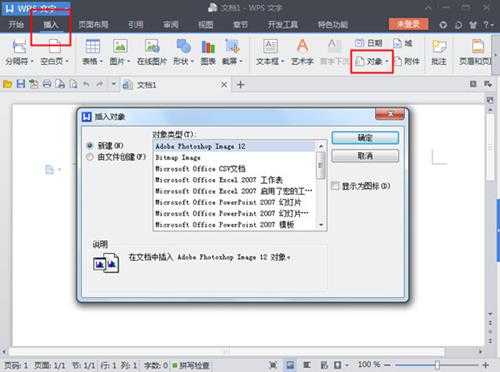Open the 开始 ribbon tab
This screenshot has width=500, height=372.
coord(16,24)
